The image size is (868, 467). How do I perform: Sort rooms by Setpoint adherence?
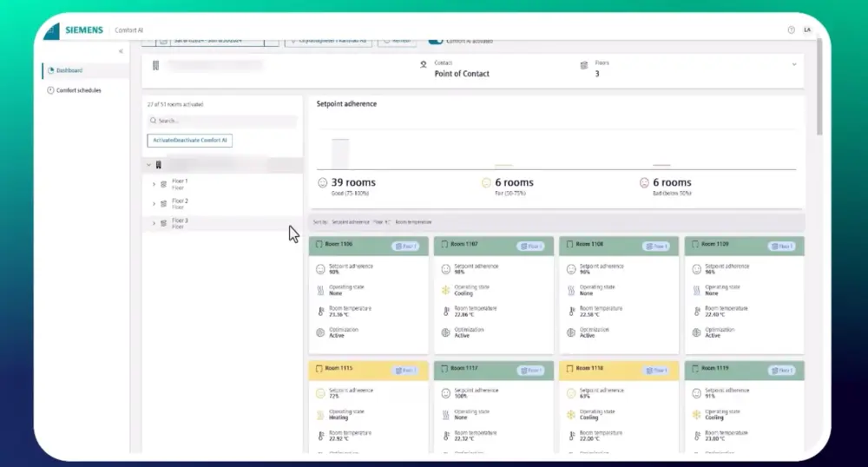coord(350,222)
